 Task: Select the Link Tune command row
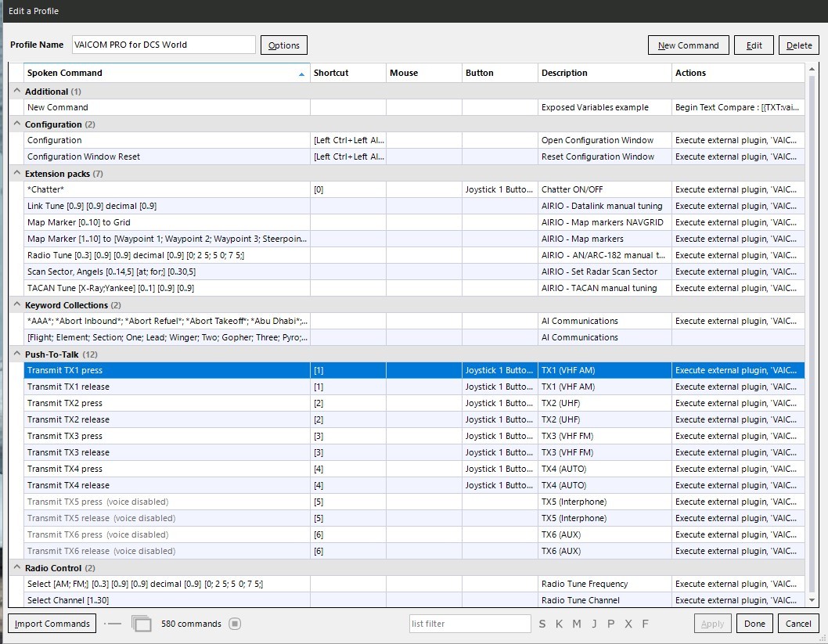click(414, 205)
